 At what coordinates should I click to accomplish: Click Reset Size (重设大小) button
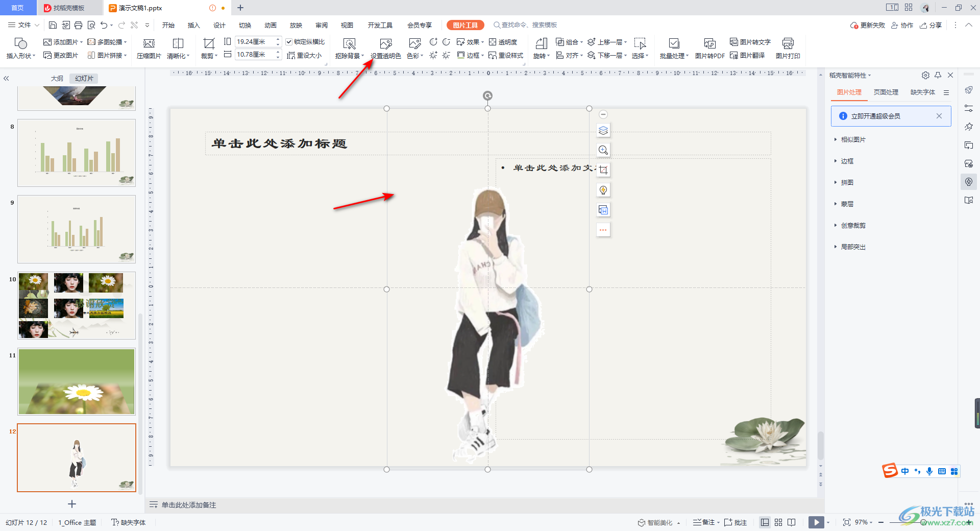tap(304, 55)
